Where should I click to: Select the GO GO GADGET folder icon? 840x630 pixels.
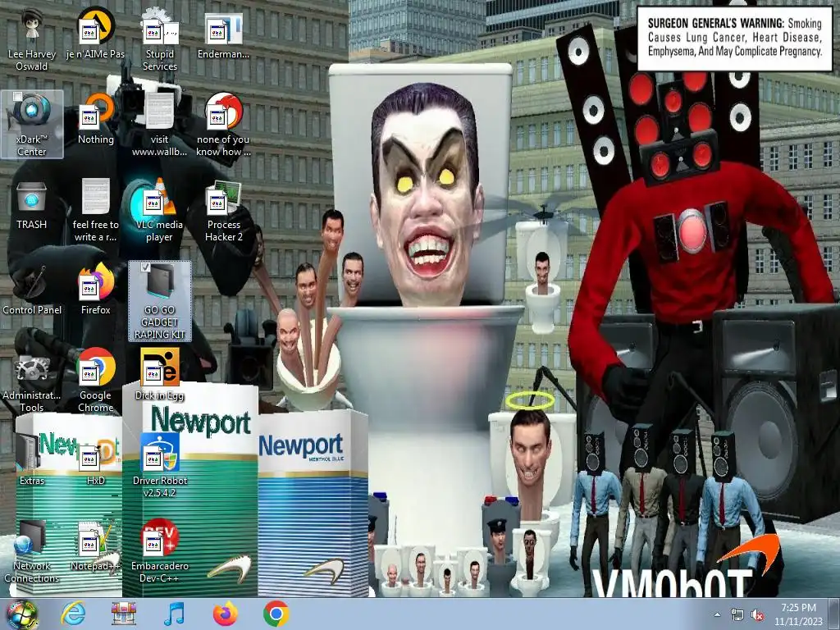pos(160,301)
